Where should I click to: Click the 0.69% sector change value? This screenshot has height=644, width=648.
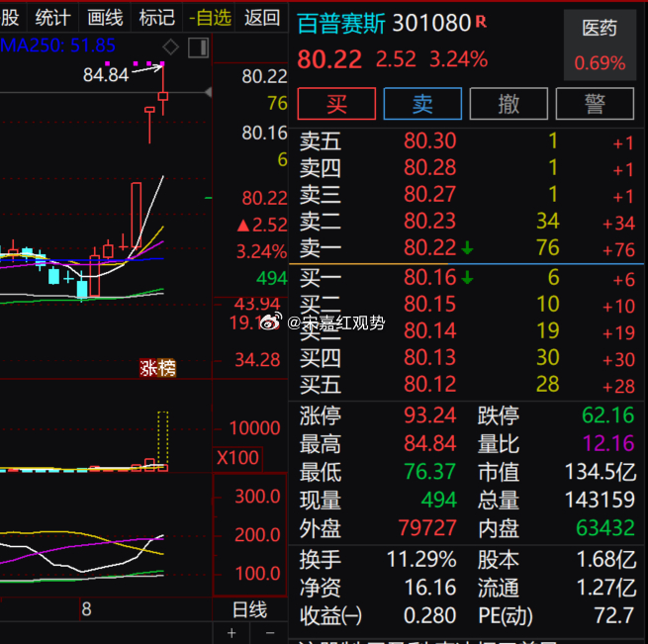(600, 63)
